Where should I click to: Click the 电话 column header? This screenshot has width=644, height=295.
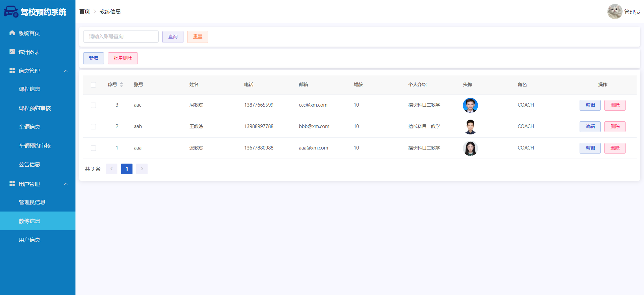click(249, 84)
